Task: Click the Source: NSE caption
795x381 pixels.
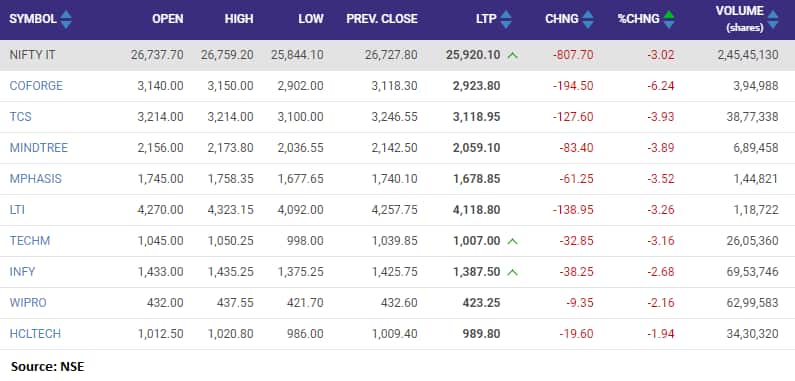Action: [48, 366]
